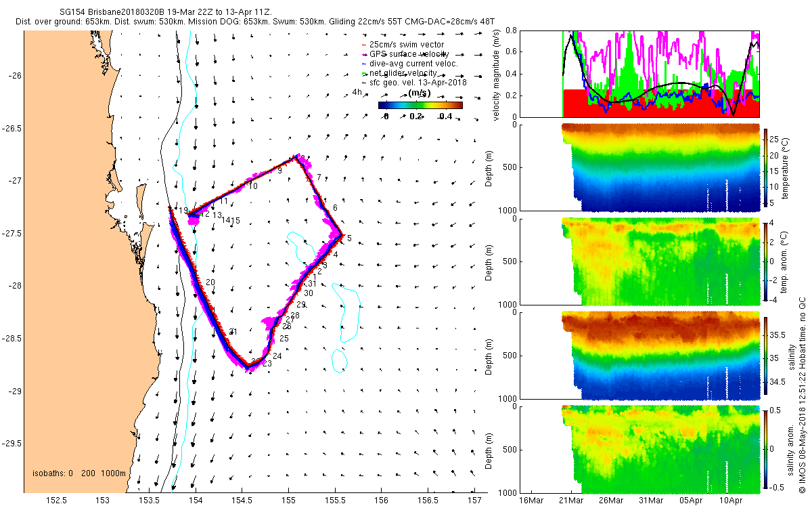Viewport: 812px width, 508px height.
Task: Click the -28 latitude tick label
Action: point(14,286)
